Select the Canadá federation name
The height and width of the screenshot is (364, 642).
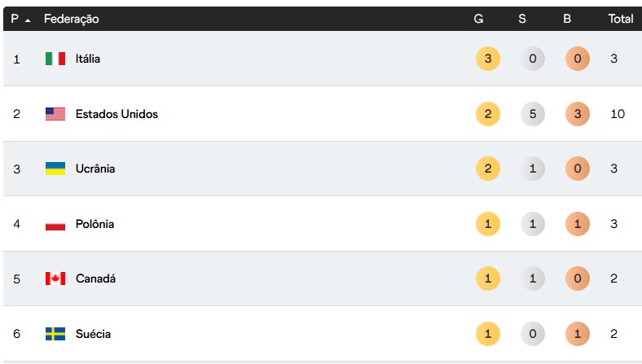pyautogui.click(x=95, y=278)
